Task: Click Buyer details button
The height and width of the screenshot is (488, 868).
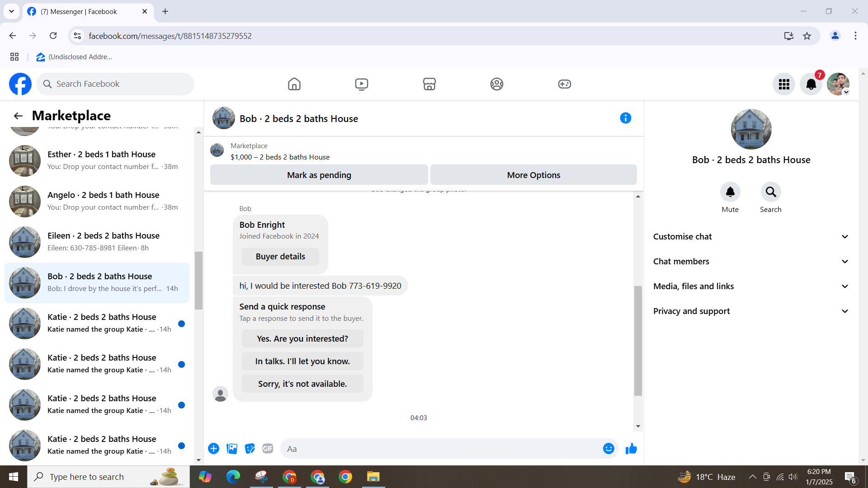Action: click(x=280, y=257)
